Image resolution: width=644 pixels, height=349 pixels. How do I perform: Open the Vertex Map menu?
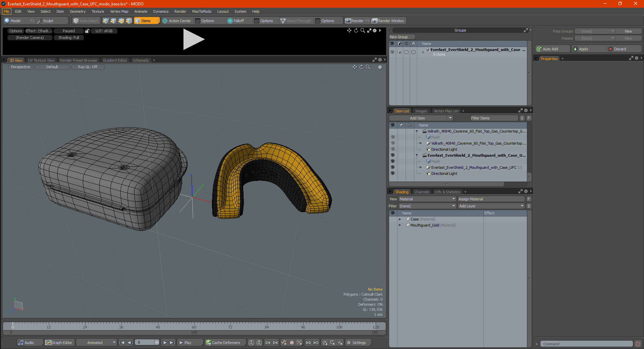[x=119, y=11]
